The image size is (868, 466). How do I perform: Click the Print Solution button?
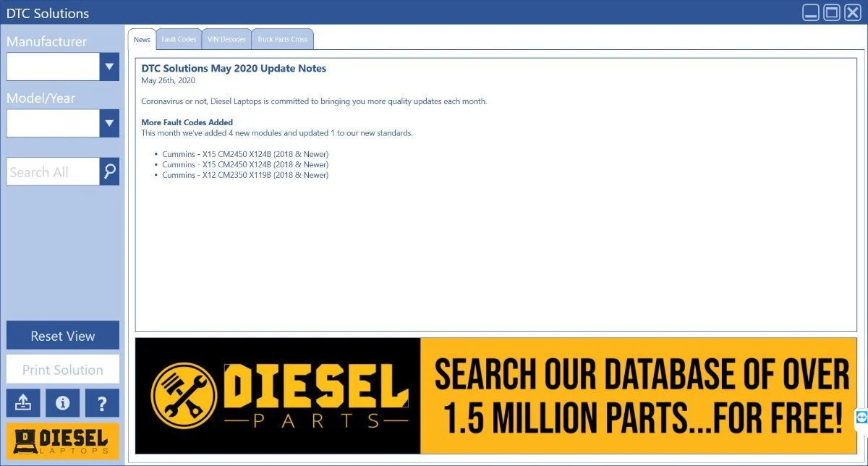pos(63,369)
